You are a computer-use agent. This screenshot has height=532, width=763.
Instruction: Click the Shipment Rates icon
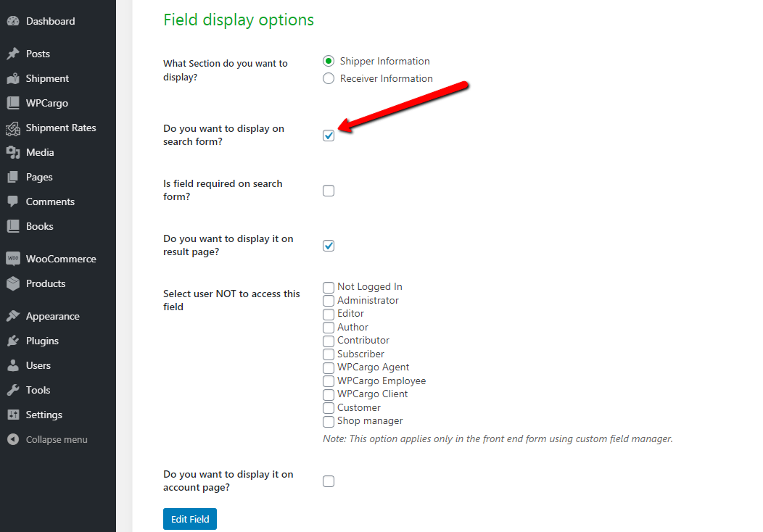click(13, 128)
